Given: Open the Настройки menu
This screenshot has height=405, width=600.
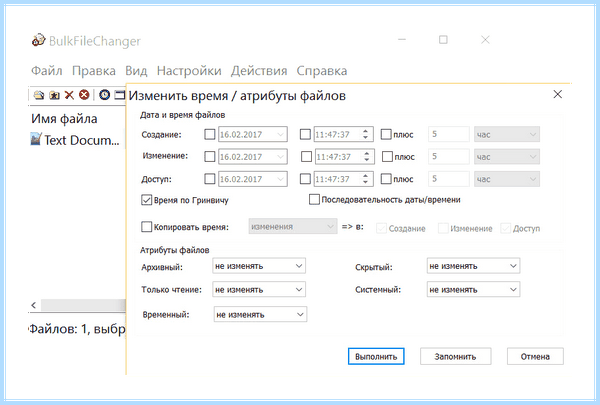Looking at the screenshot, I should 189,71.
